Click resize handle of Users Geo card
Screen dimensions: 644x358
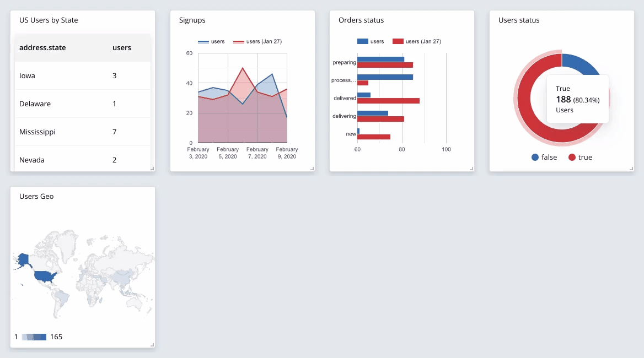point(152,344)
